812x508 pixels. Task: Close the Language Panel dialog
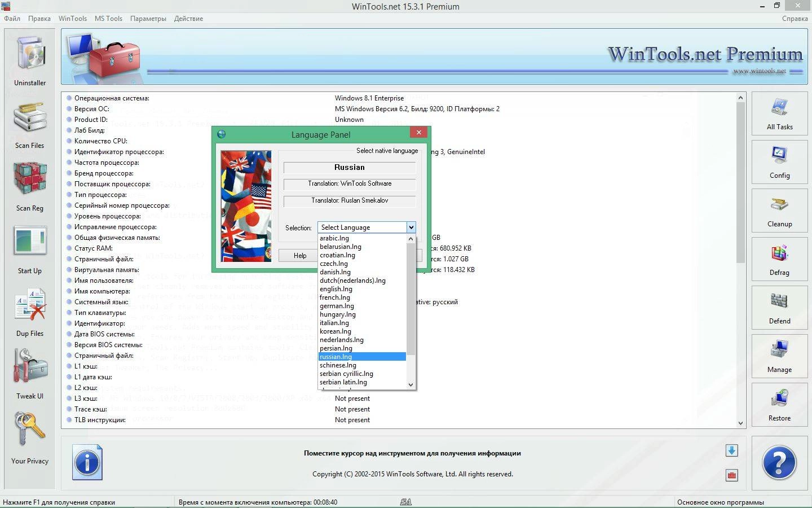pyautogui.click(x=418, y=133)
